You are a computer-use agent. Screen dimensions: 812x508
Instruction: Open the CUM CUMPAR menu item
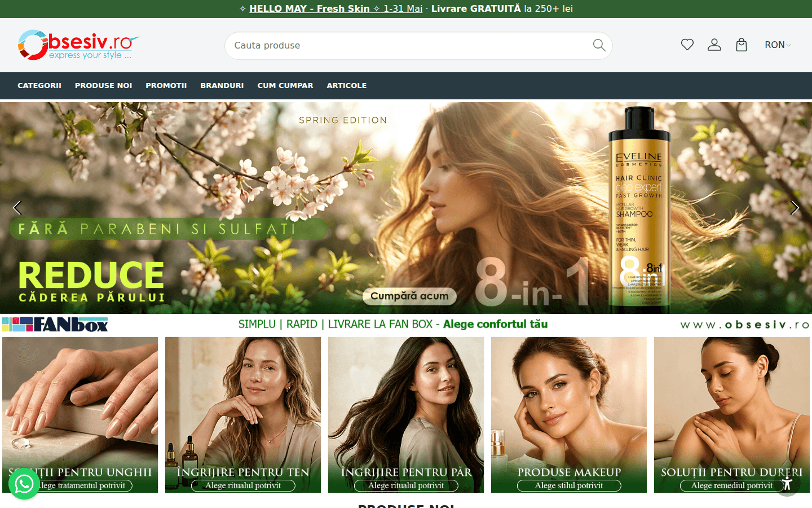coord(285,86)
